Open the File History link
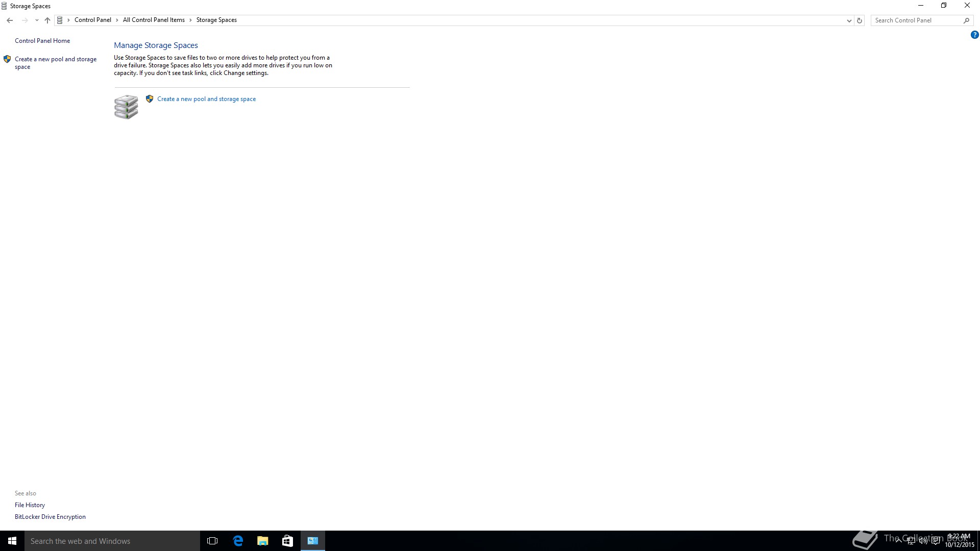Screen dimensions: 980x551 pos(30,505)
